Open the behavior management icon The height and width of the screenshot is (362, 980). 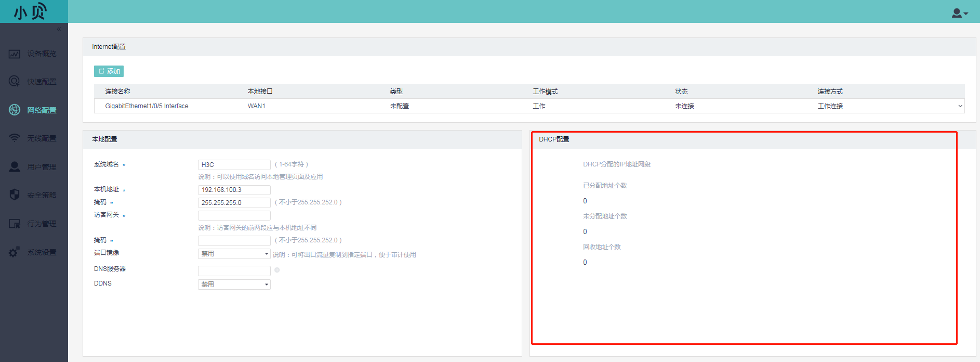(x=15, y=224)
